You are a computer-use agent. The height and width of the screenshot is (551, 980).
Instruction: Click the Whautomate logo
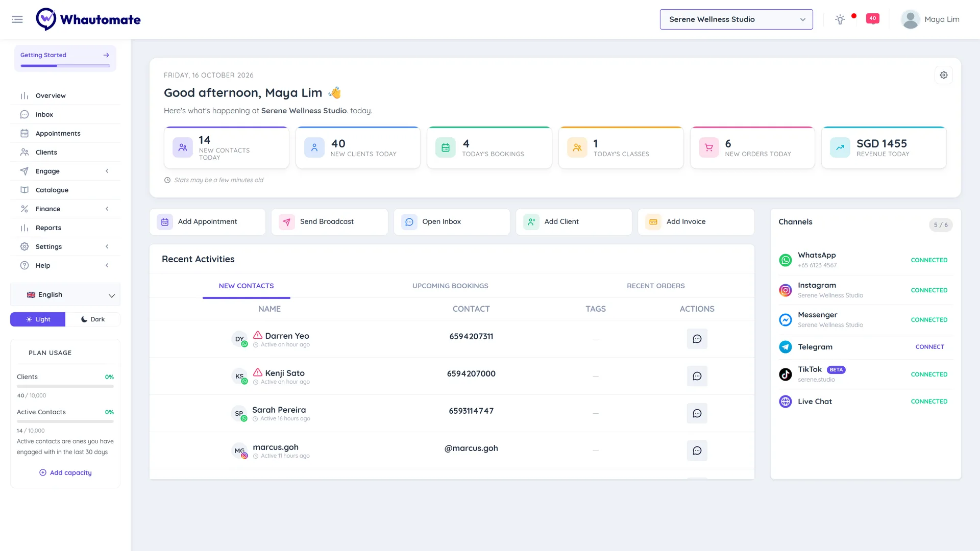point(88,19)
